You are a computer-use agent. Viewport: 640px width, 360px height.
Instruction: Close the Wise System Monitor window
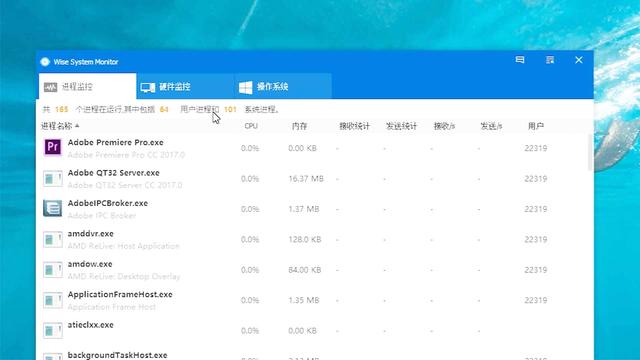pos(579,60)
